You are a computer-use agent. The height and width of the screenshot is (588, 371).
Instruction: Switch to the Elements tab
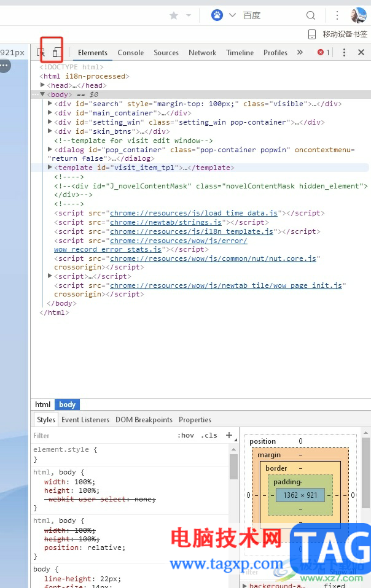[x=93, y=53]
